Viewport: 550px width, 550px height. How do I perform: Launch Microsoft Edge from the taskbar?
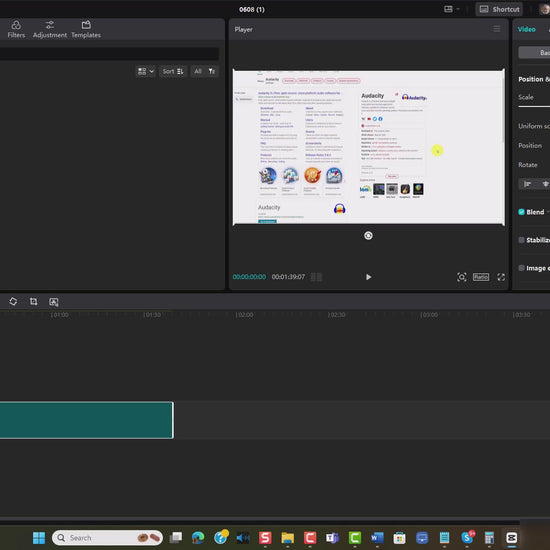click(198, 538)
